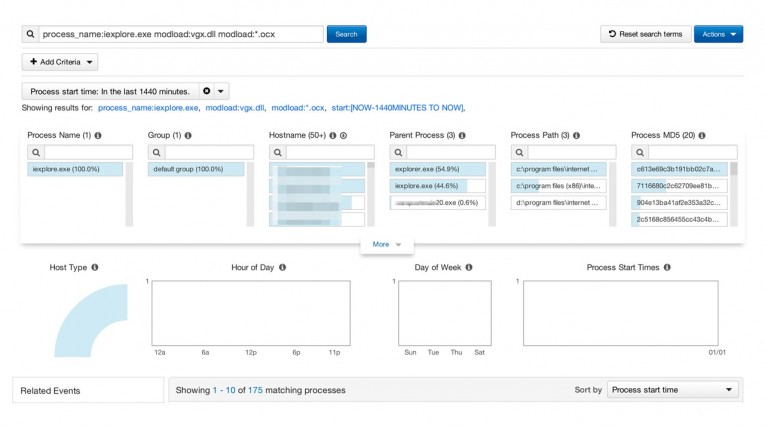The image size is (765, 427).
Task: Open Process Start Times info icon
Action: click(667, 268)
